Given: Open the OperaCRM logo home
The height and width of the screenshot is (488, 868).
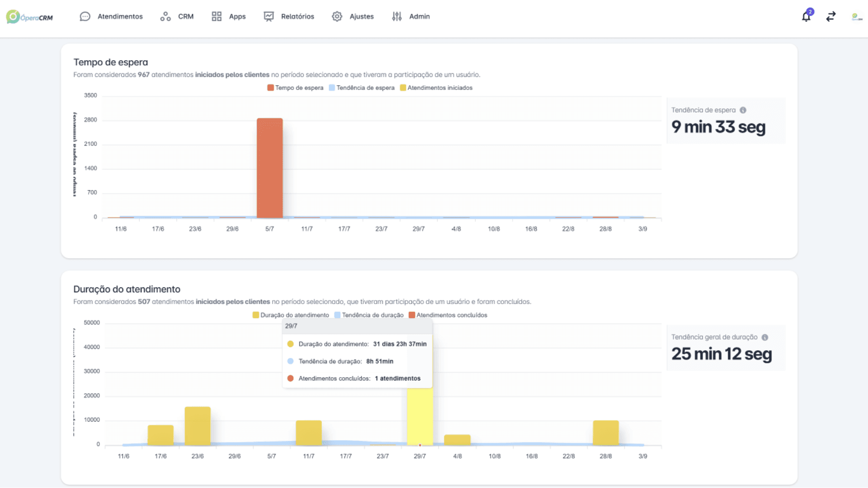Looking at the screenshot, I should click(29, 17).
